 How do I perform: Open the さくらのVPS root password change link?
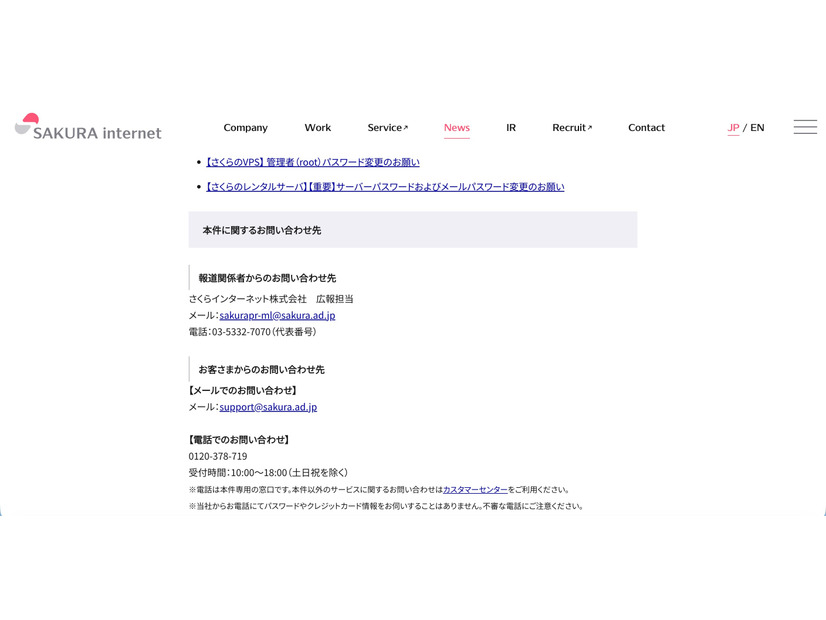[x=312, y=162]
